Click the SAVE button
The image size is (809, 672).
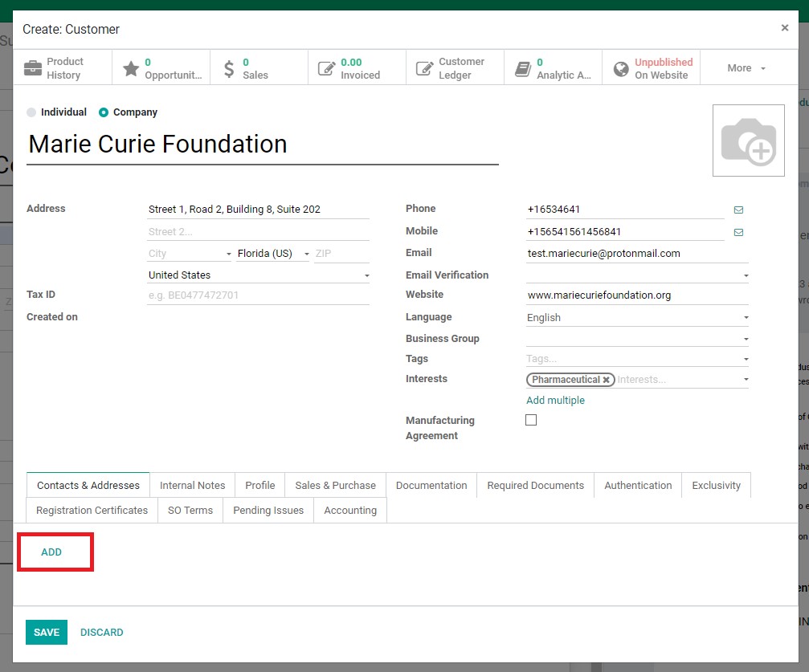coord(47,633)
